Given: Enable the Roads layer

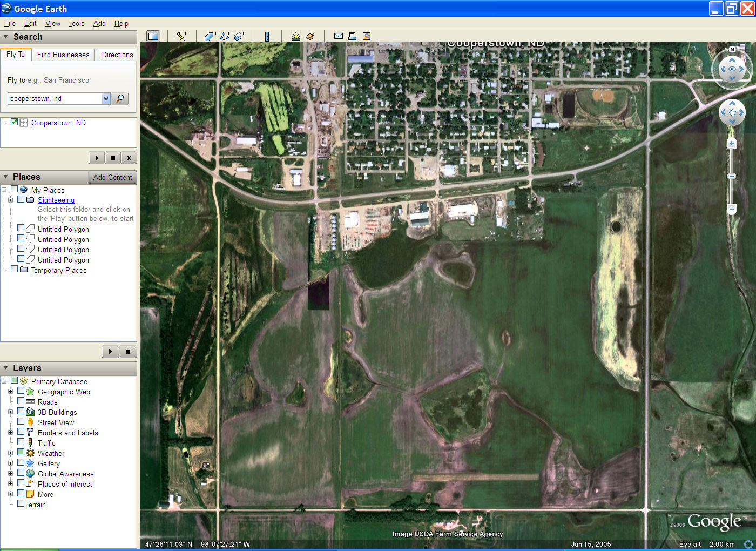Looking at the screenshot, I should tap(21, 401).
